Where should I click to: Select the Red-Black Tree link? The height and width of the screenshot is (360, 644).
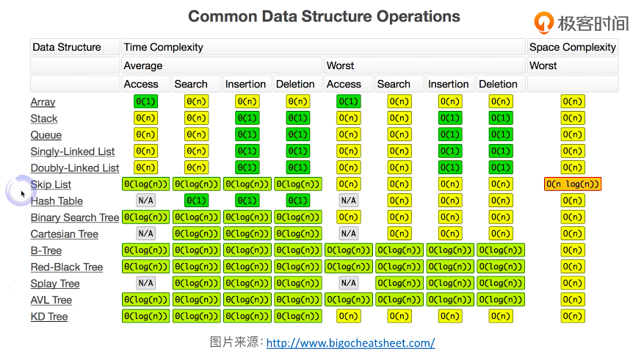click(67, 267)
